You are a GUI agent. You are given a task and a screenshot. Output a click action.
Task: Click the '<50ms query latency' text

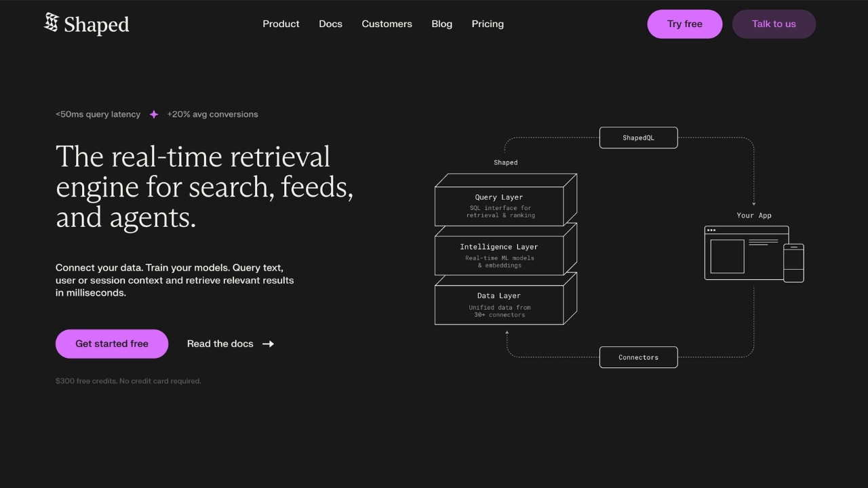(98, 115)
